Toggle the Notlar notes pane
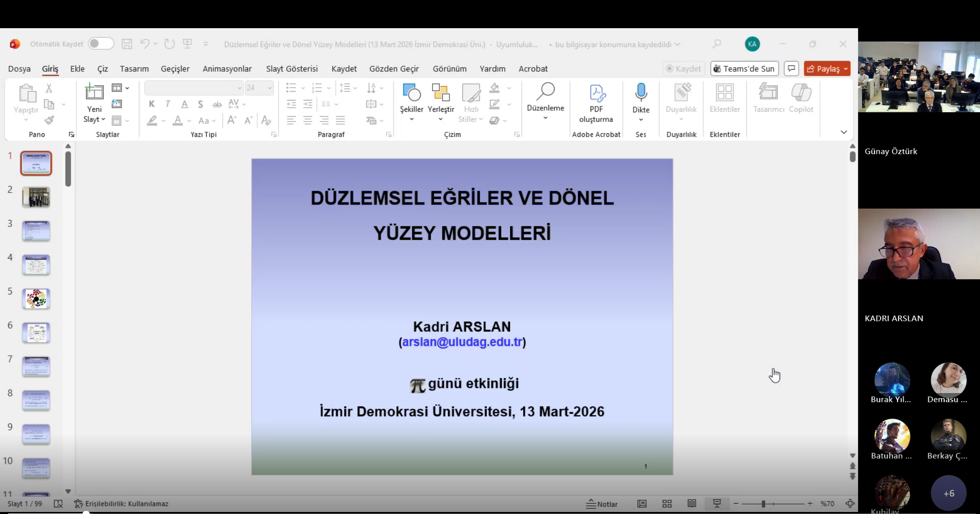Screen dimensions: 980x514 click(602, 504)
